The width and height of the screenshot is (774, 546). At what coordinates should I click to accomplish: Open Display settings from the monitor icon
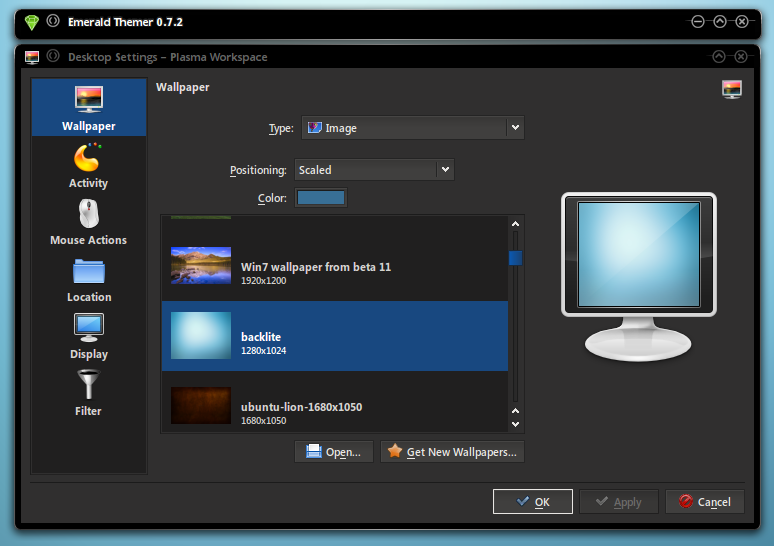click(89, 327)
